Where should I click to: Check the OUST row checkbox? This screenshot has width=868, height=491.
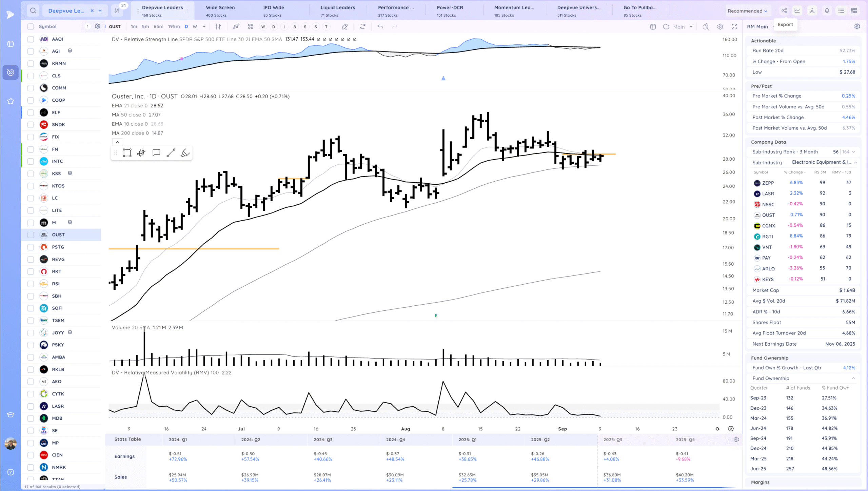[x=31, y=234]
